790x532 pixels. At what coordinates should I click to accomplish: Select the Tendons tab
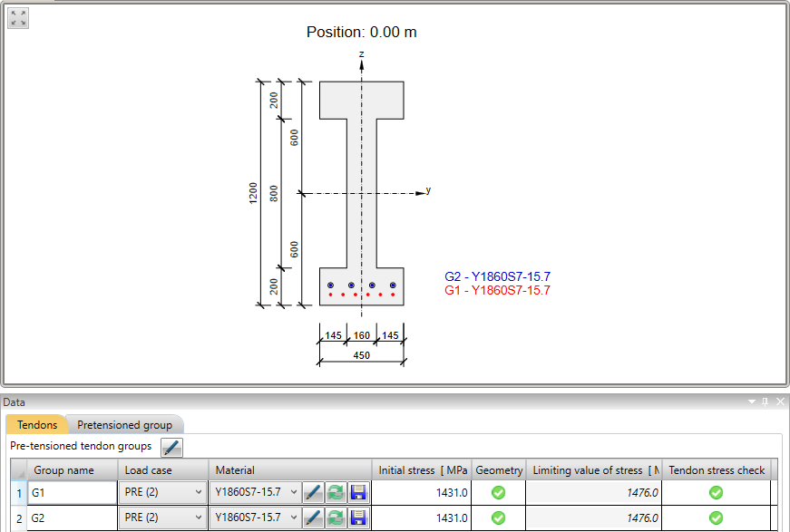[x=36, y=424]
